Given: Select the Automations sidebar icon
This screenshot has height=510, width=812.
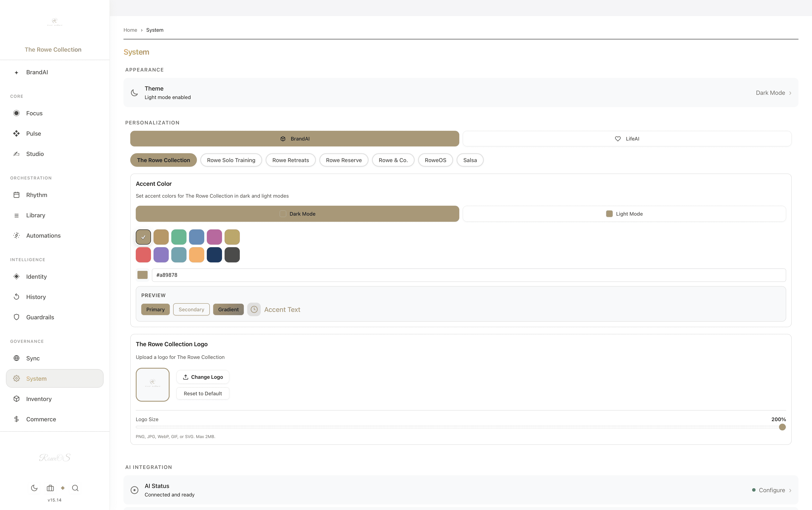Looking at the screenshot, I should pos(16,235).
